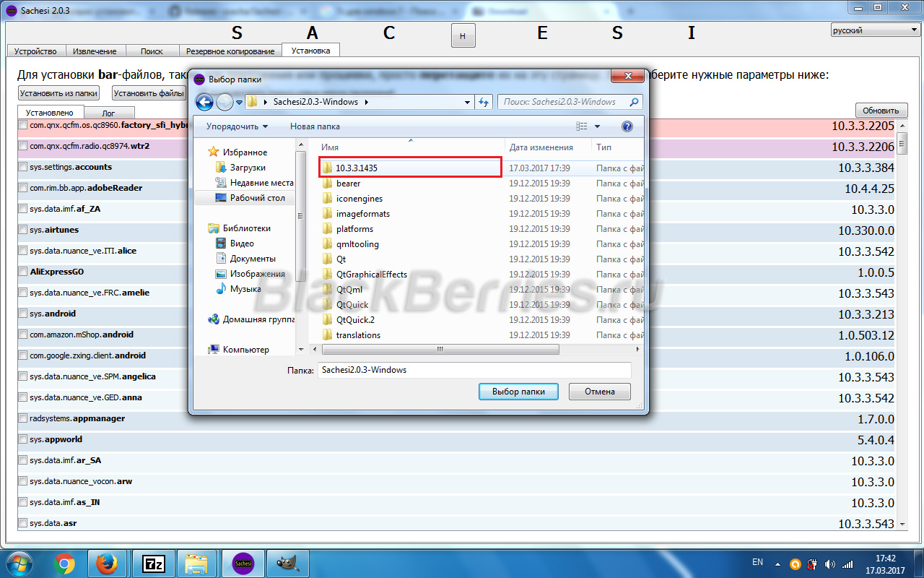This screenshot has width=924, height=578.
Task: Open the Компьютер tree item
Action: point(239,350)
